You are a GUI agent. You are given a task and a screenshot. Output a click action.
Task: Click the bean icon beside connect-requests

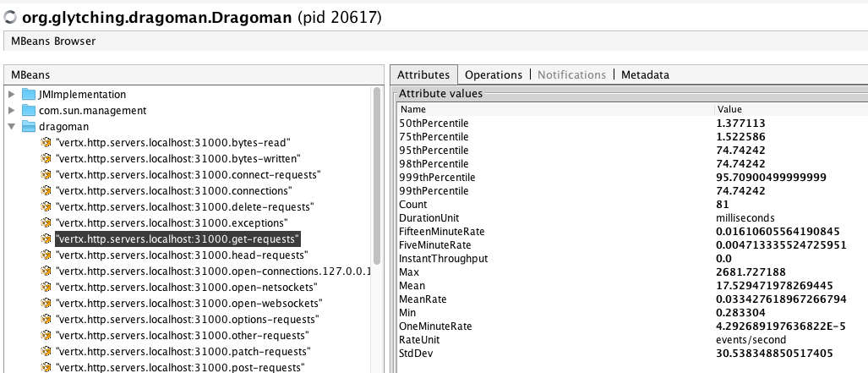[46, 175]
